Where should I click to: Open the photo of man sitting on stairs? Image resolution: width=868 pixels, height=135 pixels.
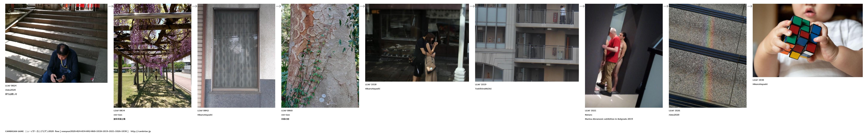56,43
